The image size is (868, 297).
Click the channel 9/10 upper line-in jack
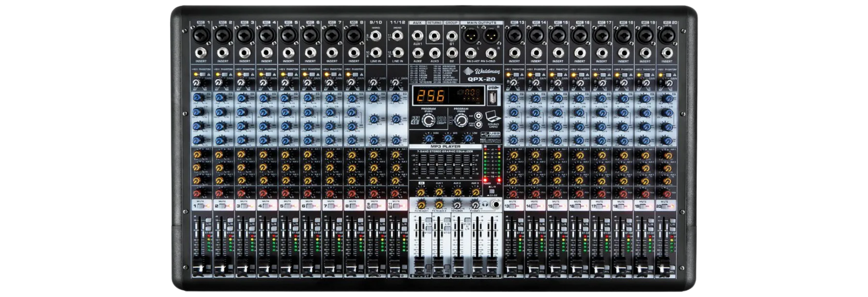click(375, 35)
